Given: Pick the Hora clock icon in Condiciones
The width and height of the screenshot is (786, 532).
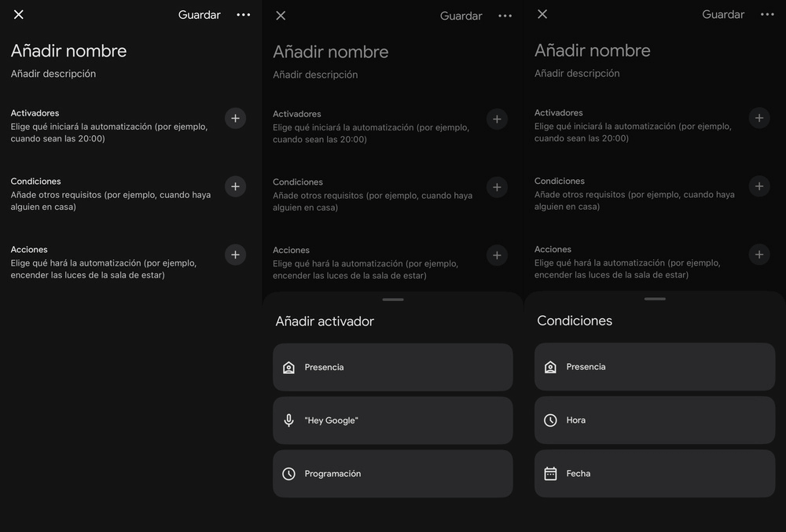Looking at the screenshot, I should pyautogui.click(x=550, y=420).
